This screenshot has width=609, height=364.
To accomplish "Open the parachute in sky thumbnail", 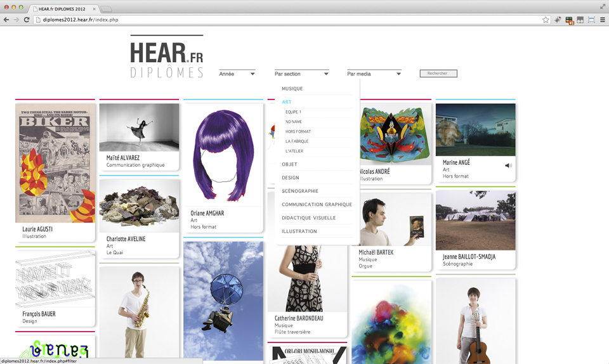I will [223, 301].
